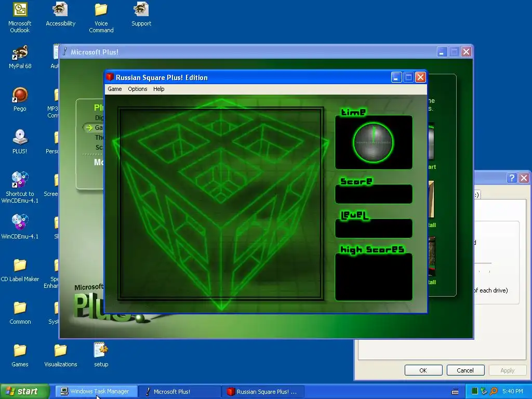Open the Accessibility desktop icon
The height and width of the screenshot is (399, 532).
click(x=60, y=14)
